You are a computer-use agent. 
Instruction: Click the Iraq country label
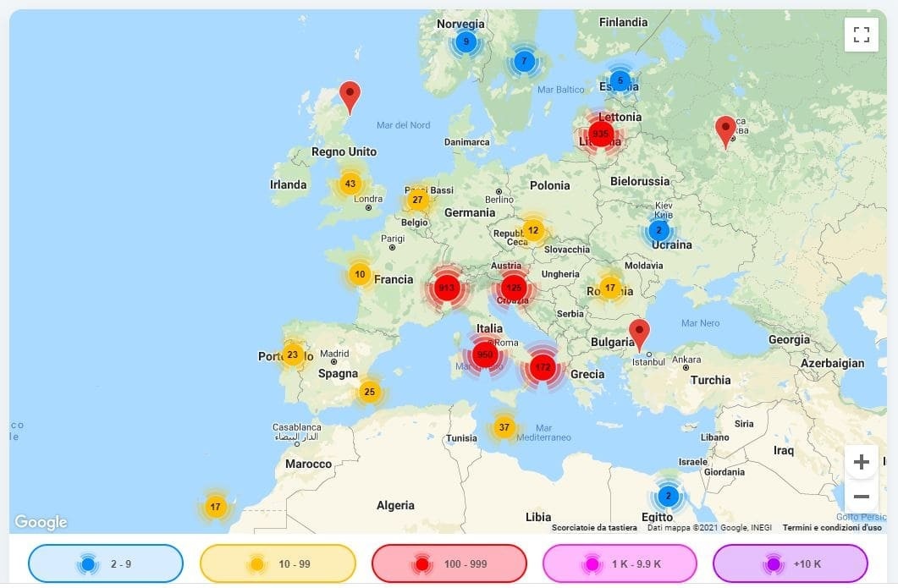pyautogui.click(x=784, y=451)
